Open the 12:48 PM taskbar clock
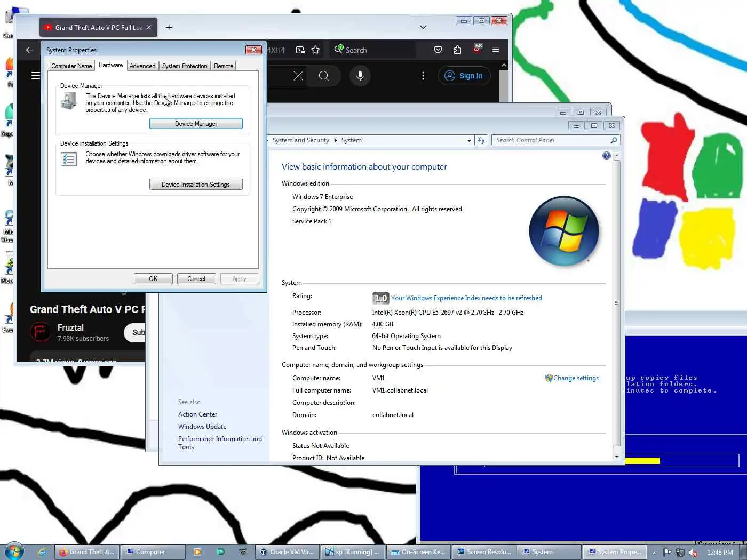This screenshot has height=560, width=747. point(720,553)
